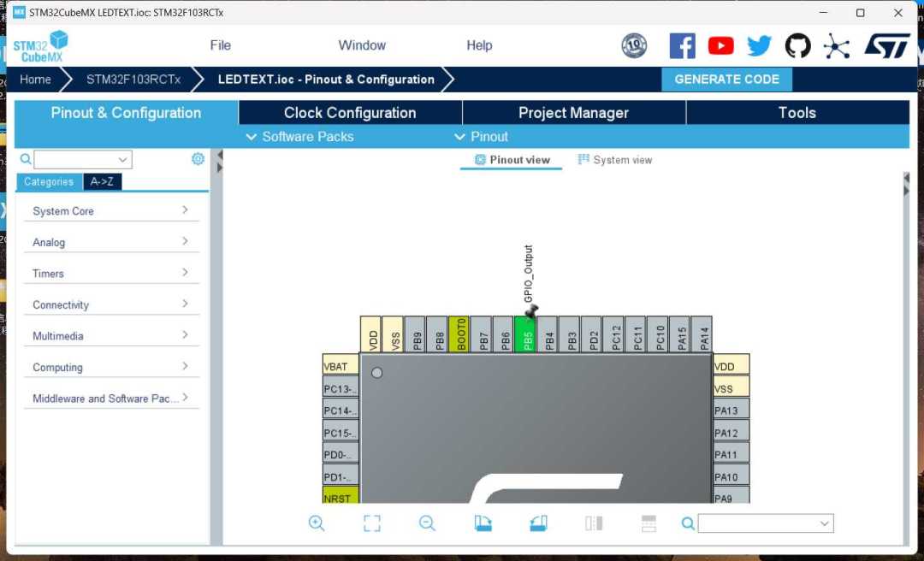The height and width of the screenshot is (561, 924).
Task: Open the Pinout dropdown menu
Action: click(x=481, y=137)
